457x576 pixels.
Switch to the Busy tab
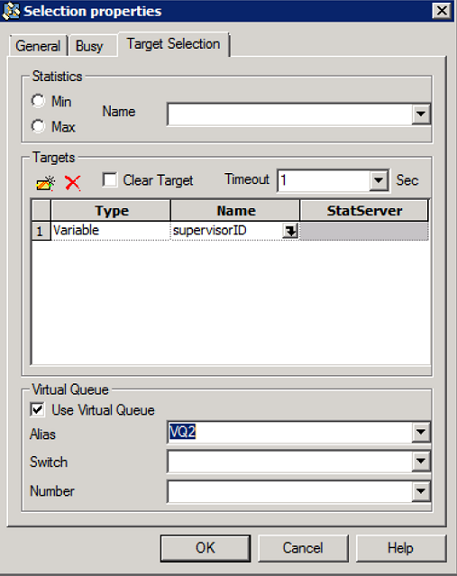click(x=90, y=46)
